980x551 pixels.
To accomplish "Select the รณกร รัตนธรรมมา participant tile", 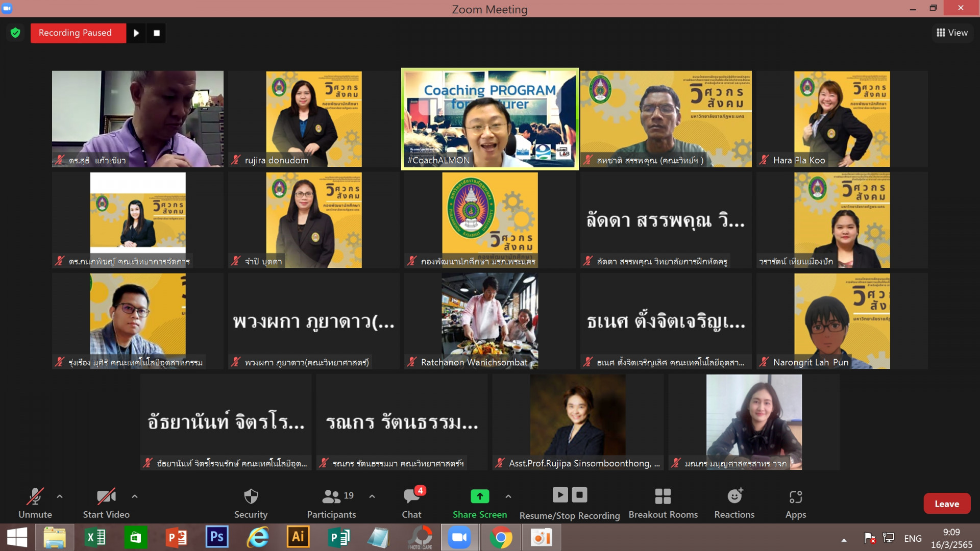I will [x=402, y=422].
